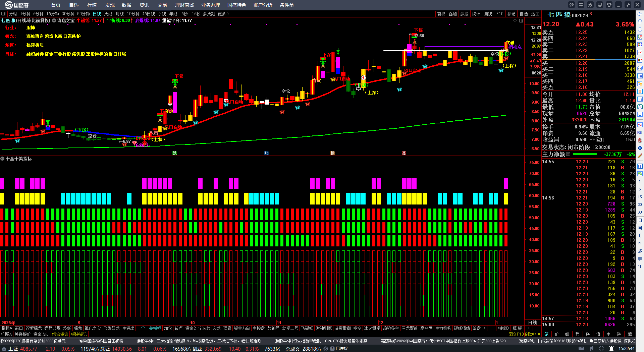The height and width of the screenshot is (352, 644).
Task: Click the green refresh icon in sidebar
Action: (x=640, y=174)
